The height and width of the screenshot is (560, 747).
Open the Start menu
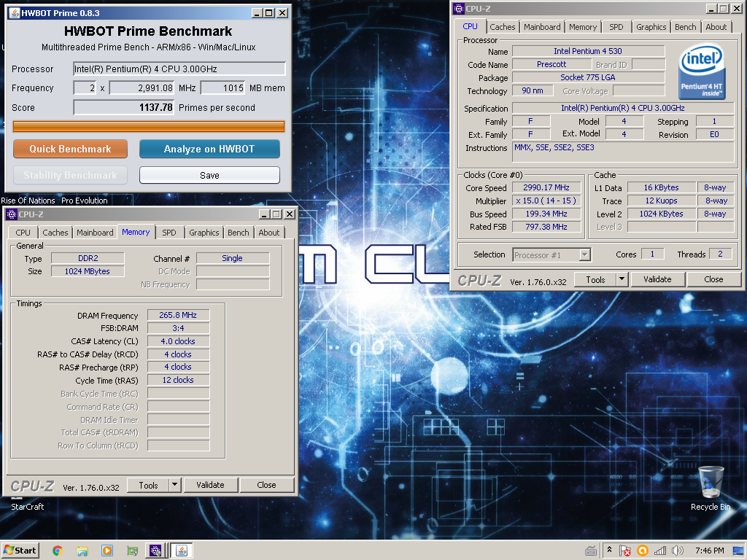pos(20,551)
